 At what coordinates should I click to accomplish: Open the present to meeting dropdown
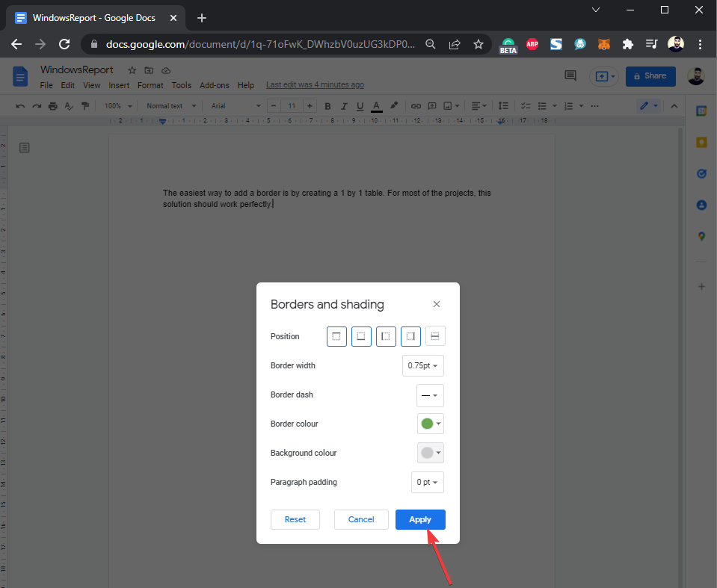(604, 76)
